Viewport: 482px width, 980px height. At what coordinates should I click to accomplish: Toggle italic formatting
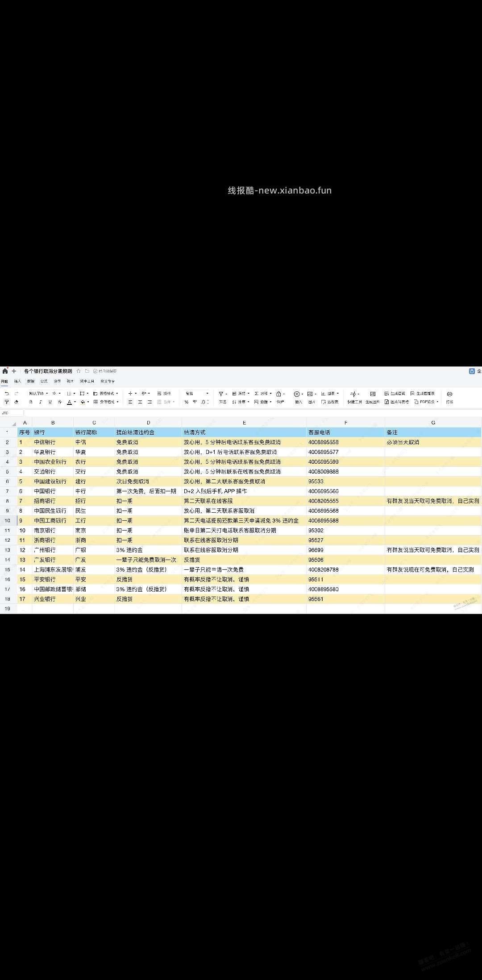[40, 402]
